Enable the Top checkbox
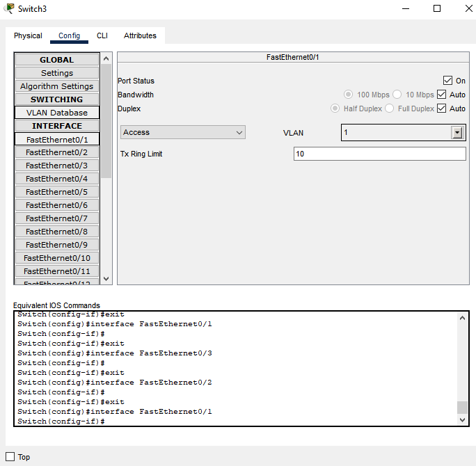 pos(10,456)
